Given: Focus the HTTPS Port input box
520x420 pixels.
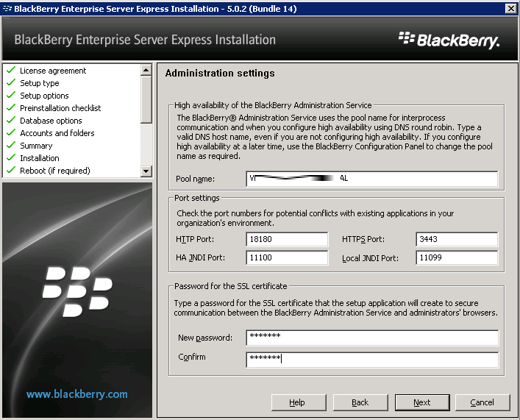Looking at the screenshot, I should tap(457, 239).
